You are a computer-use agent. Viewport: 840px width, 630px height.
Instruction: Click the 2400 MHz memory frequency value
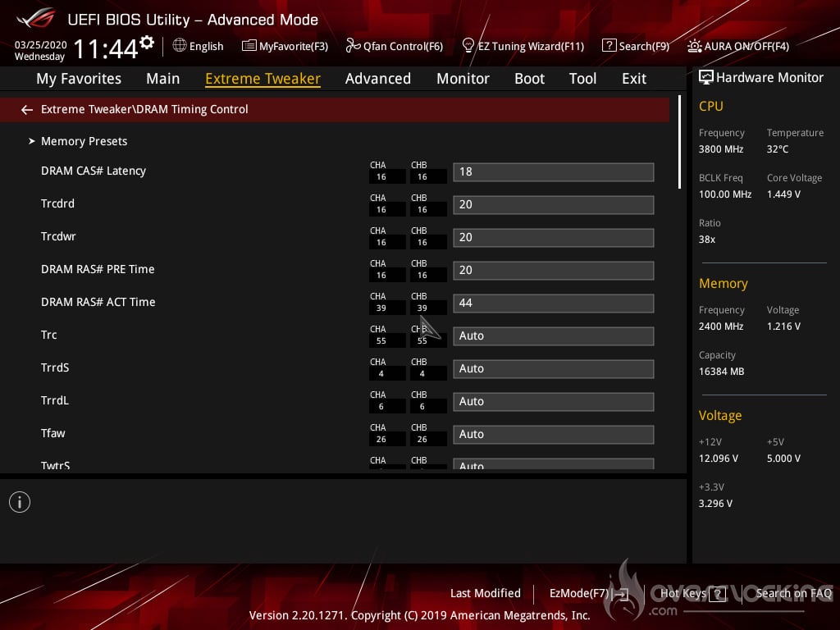720,326
